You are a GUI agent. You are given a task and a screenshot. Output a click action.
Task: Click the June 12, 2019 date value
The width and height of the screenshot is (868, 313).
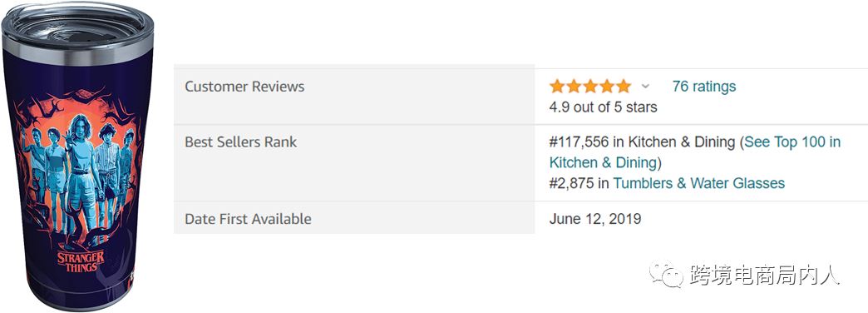595,219
